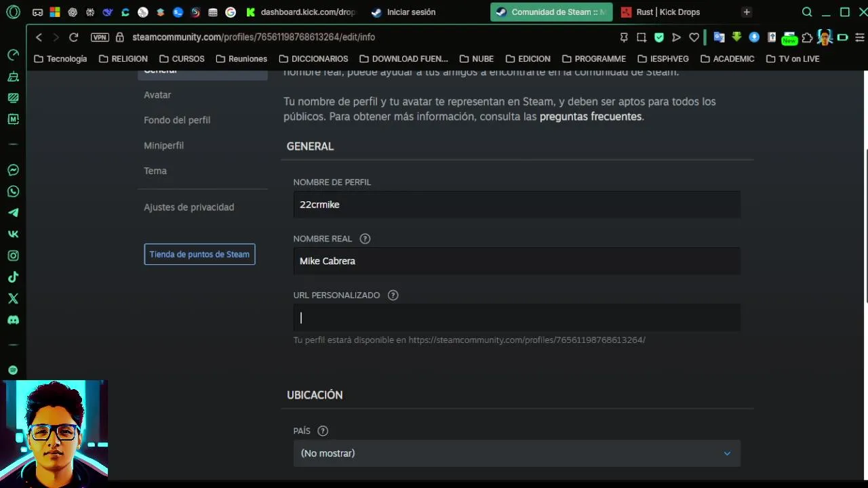Open the Google Translate extension

(719, 37)
